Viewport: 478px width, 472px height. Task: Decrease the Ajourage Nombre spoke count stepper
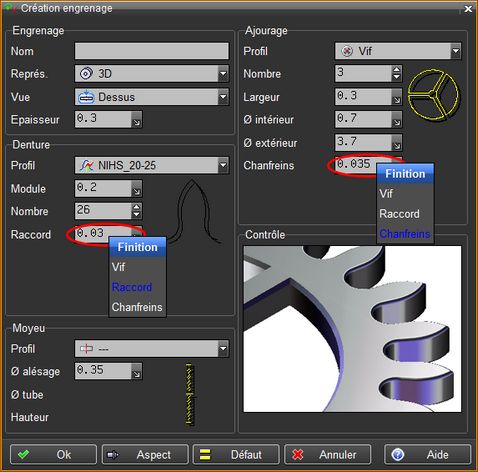click(x=396, y=77)
